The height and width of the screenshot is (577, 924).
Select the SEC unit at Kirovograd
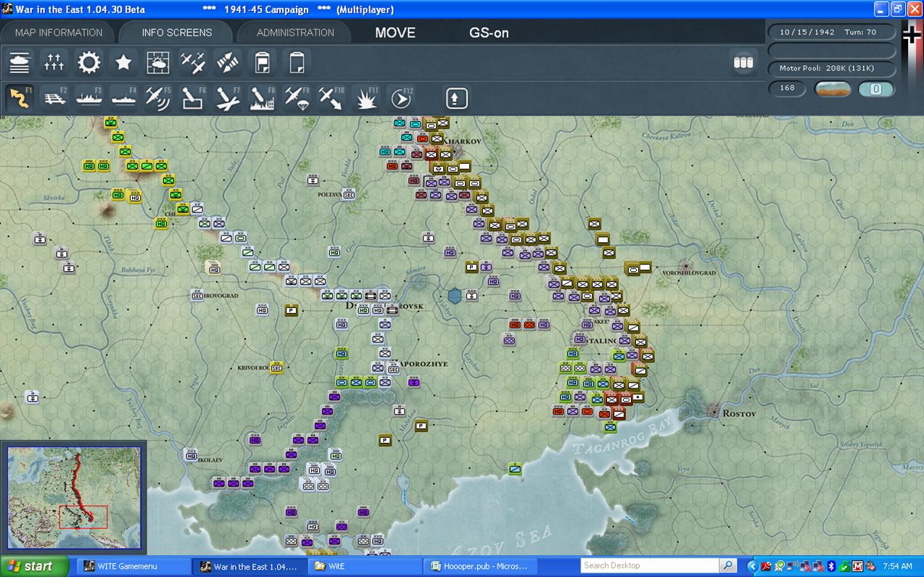(197, 296)
